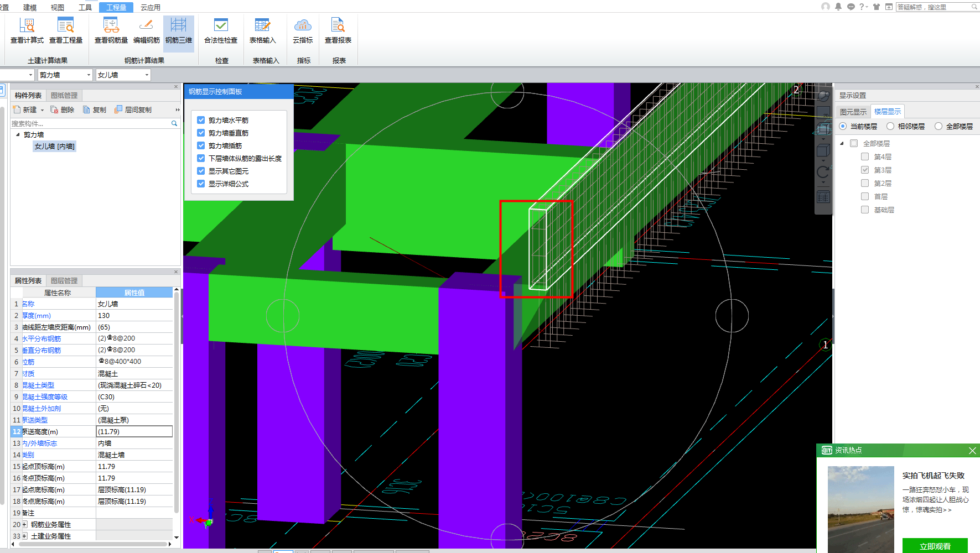Viewport: 980px width, 553px height.
Task: Open notifications bell icon
Action: (x=838, y=7)
